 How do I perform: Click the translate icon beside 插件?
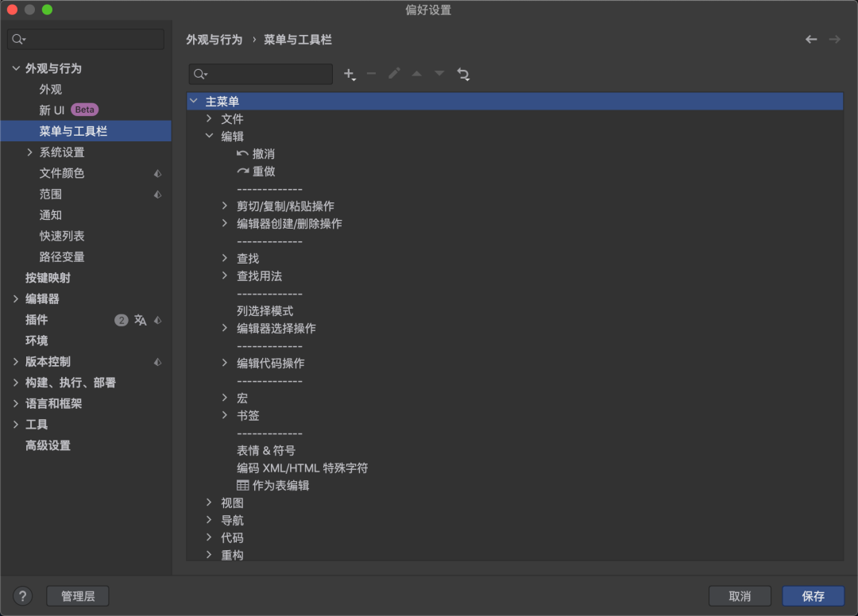pos(141,320)
